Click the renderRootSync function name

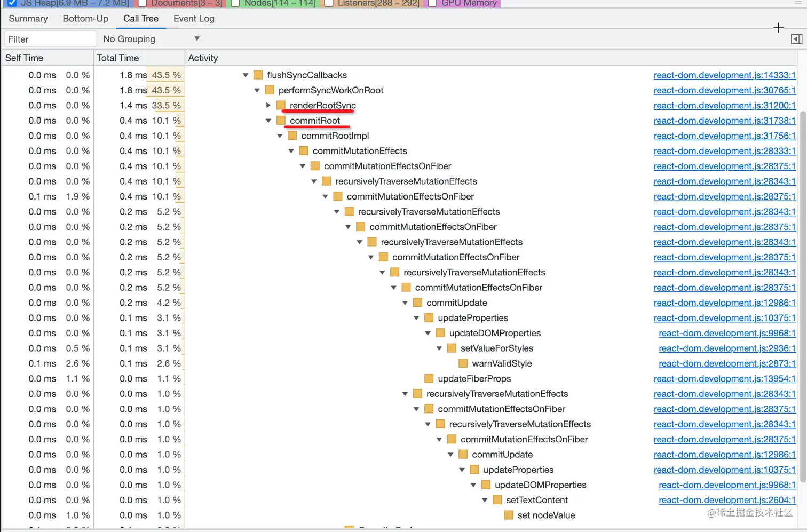[323, 105]
